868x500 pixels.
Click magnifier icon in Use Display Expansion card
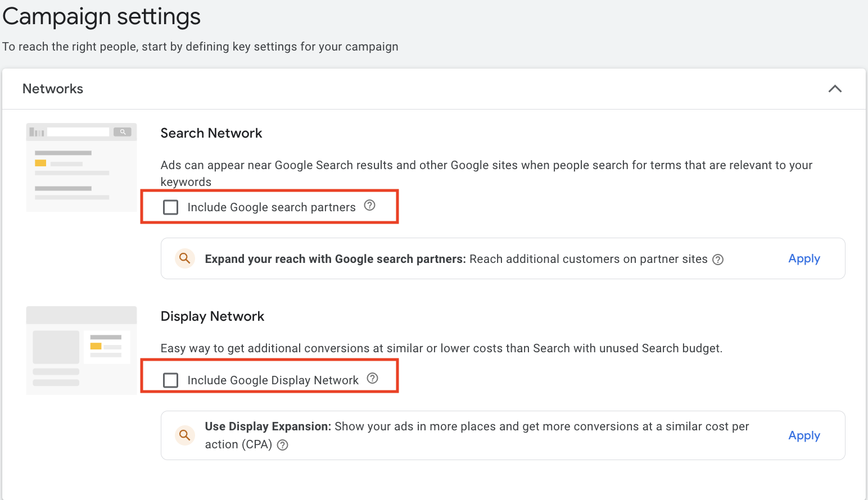pyautogui.click(x=184, y=435)
